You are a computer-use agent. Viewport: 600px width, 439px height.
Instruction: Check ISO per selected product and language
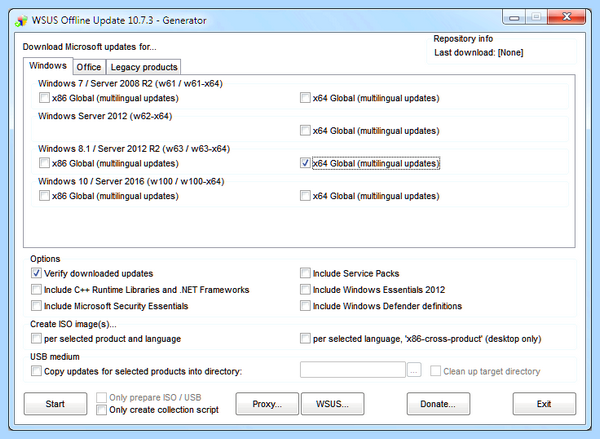click(36, 339)
